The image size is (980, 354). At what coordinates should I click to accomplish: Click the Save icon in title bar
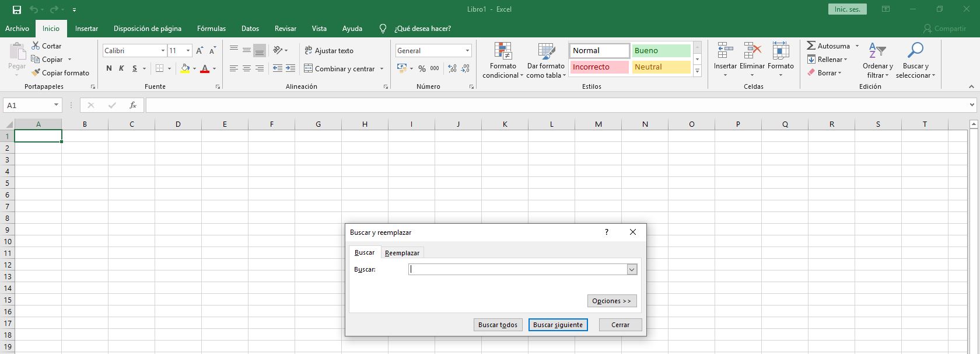(x=17, y=9)
